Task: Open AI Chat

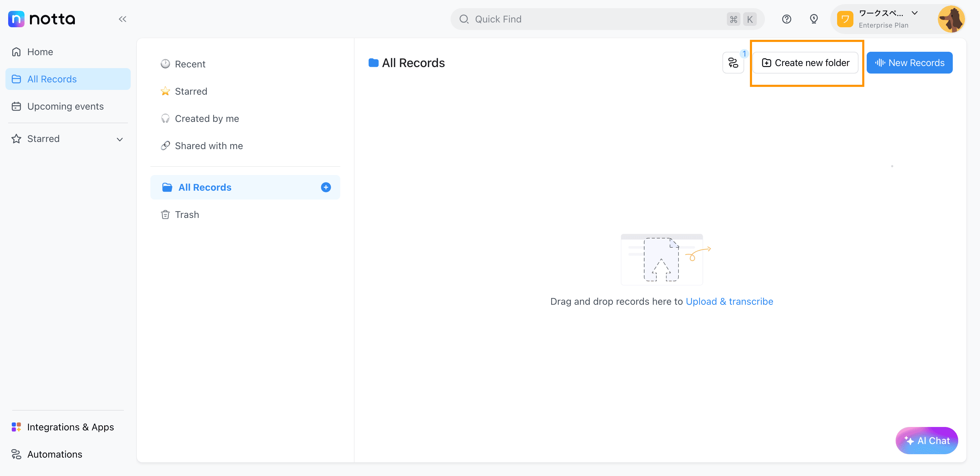Action: tap(927, 441)
